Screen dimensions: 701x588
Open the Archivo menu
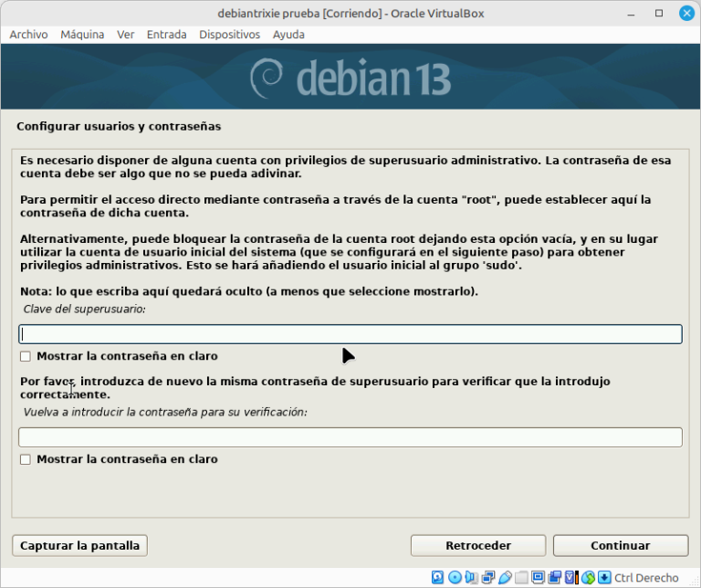(x=28, y=35)
